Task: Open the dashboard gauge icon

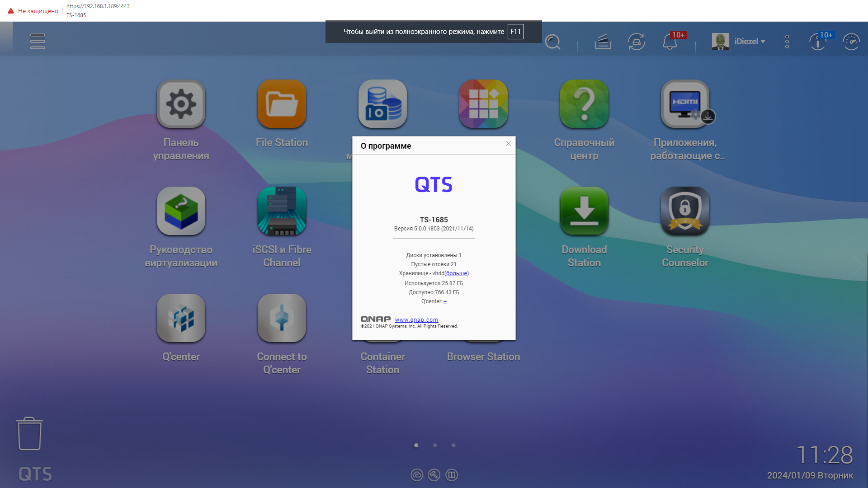Action: coord(851,42)
